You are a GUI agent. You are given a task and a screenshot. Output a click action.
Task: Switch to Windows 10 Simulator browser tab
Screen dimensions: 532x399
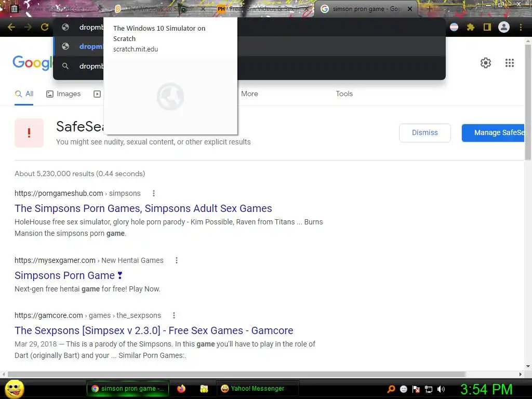click(159, 9)
